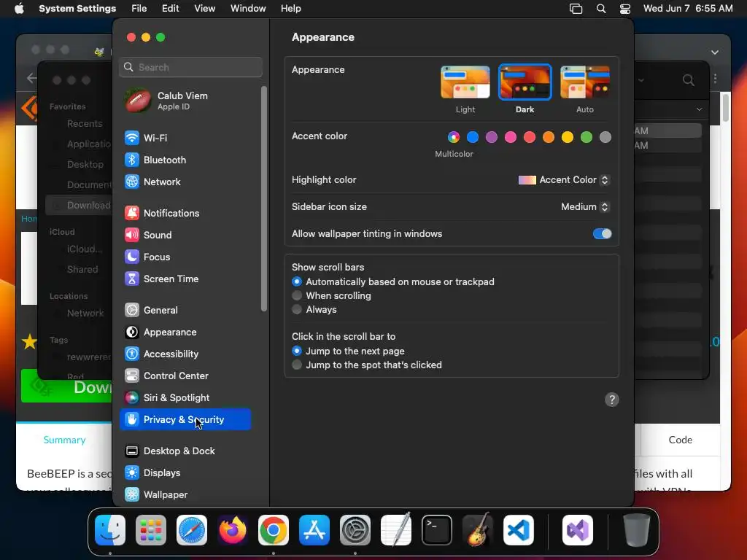This screenshot has width=747, height=560.
Task: Open Wallpaper settings
Action: click(185, 495)
